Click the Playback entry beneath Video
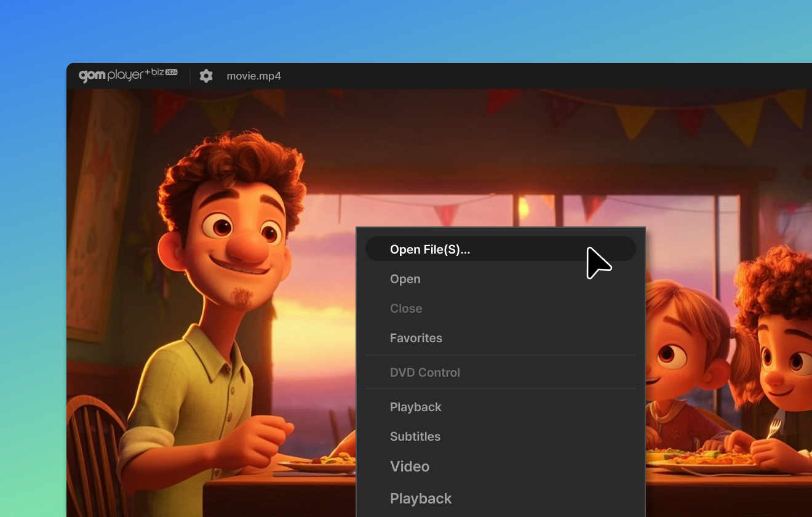 point(421,499)
